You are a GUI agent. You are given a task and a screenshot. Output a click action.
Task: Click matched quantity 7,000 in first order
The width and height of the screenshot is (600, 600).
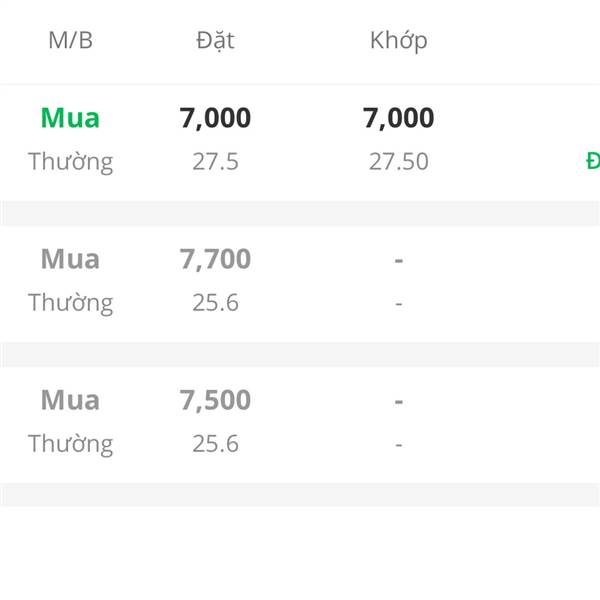[398, 118]
